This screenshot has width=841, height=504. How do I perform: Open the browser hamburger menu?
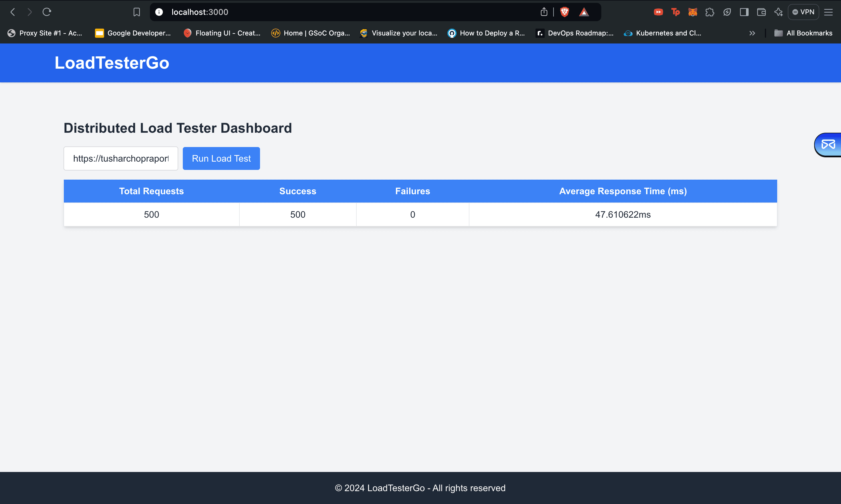pos(828,12)
